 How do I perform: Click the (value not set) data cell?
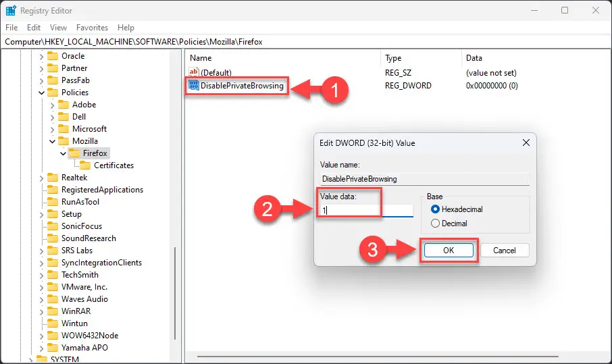tap(491, 73)
